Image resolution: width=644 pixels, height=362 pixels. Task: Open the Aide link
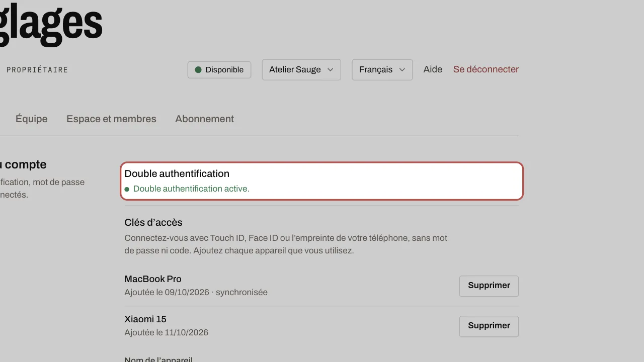click(x=433, y=69)
